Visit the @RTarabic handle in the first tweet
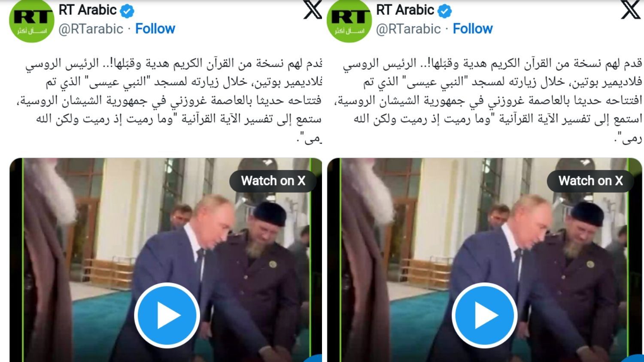Image resolution: width=644 pixels, height=362 pixels. [x=91, y=29]
